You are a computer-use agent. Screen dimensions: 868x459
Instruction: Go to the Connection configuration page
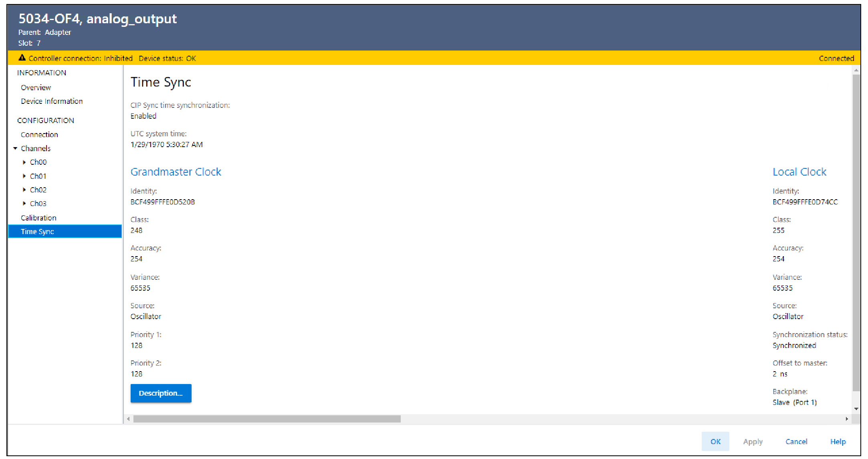coord(39,135)
